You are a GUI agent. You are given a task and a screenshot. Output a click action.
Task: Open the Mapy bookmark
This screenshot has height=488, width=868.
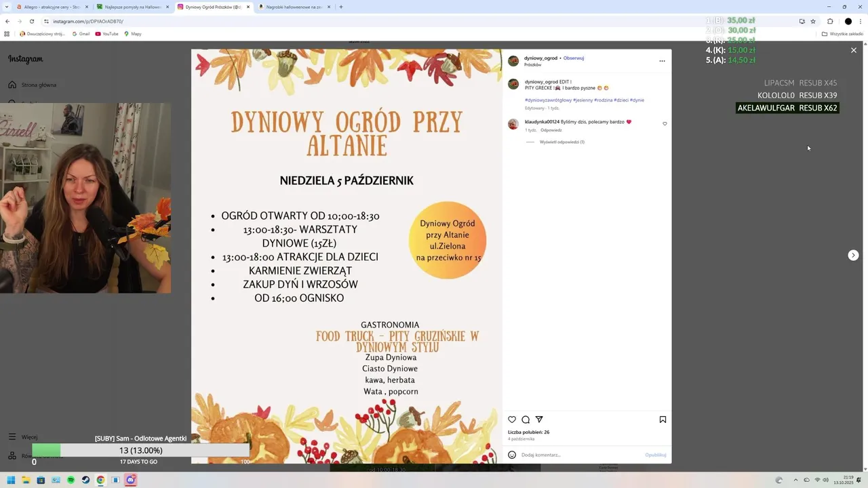[x=132, y=33]
